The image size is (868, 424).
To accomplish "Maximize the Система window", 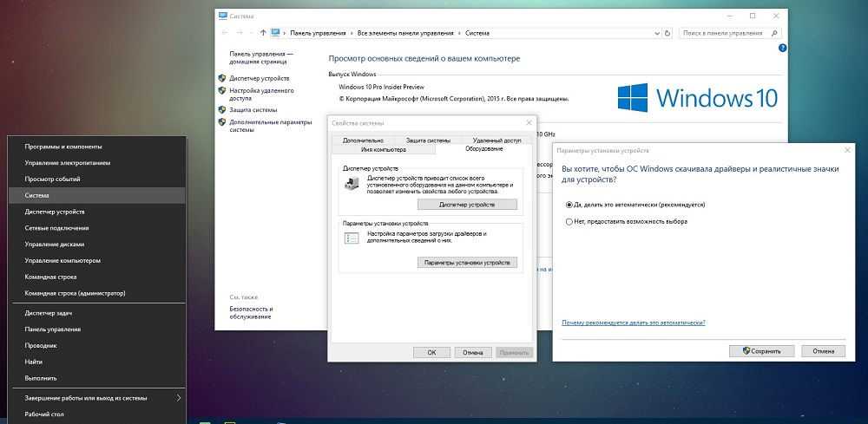I will (x=753, y=16).
